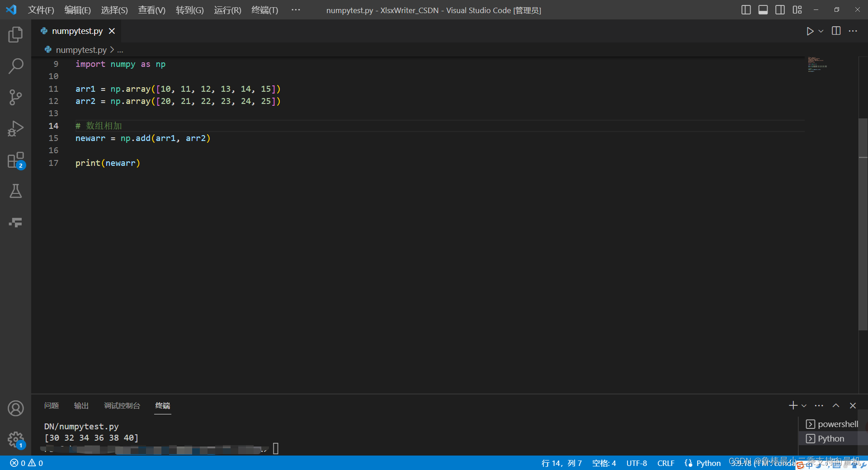Switch to the 调试控制台 panel tab
Viewport: 868px width, 470px height.
[x=122, y=405]
